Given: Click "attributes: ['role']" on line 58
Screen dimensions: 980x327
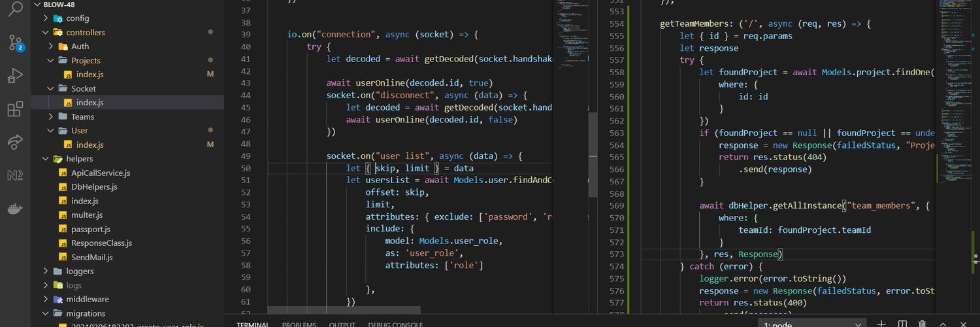Looking at the screenshot, I should tap(434, 266).
